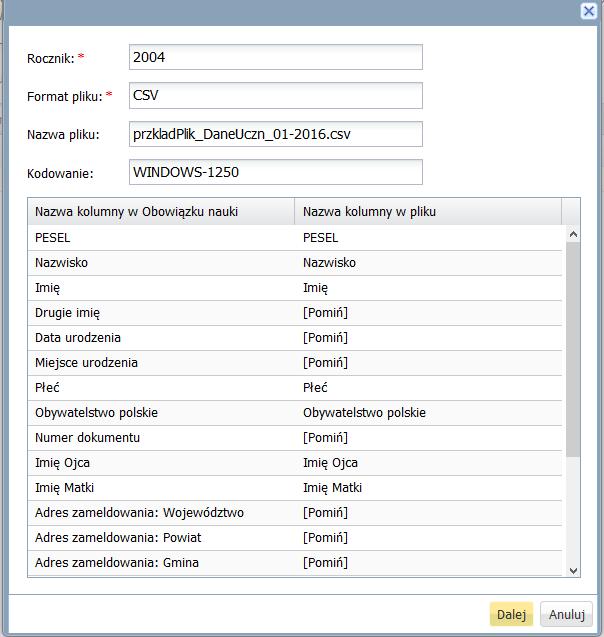Image resolution: width=604 pixels, height=637 pixels.
Task: Open [Pomiń] cell for Adres zameldowania: Gmina
Action: click(428, 563)
